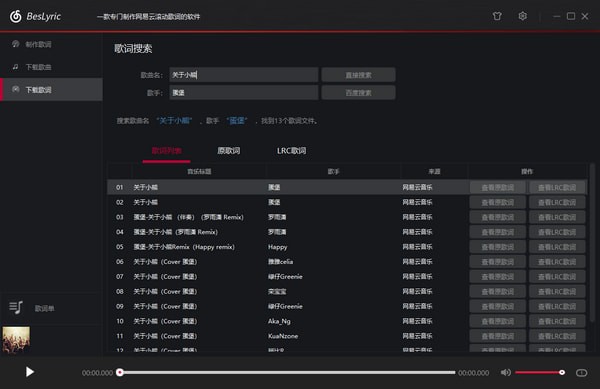Image resolution: width=600 pixels, height=389 pixels.
Task: Click the artist column header
Action: 333,171
